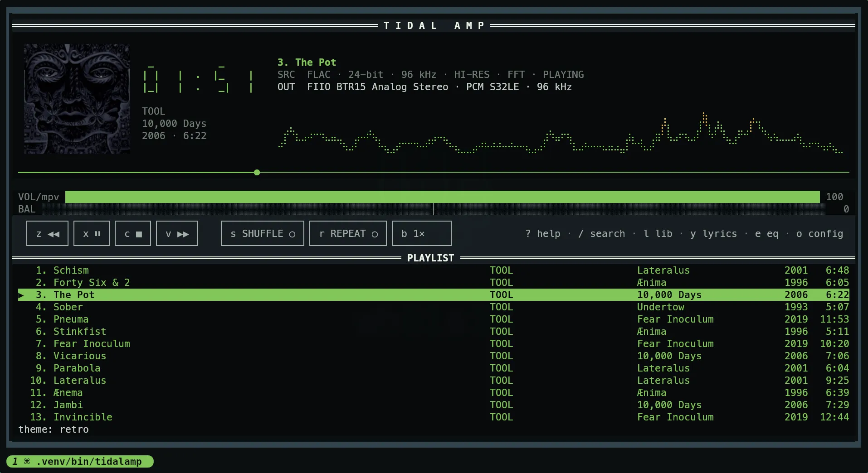Click the T I D A L A M P title
The width and height of the screenshot is (868, 473).
coord(434,26)
